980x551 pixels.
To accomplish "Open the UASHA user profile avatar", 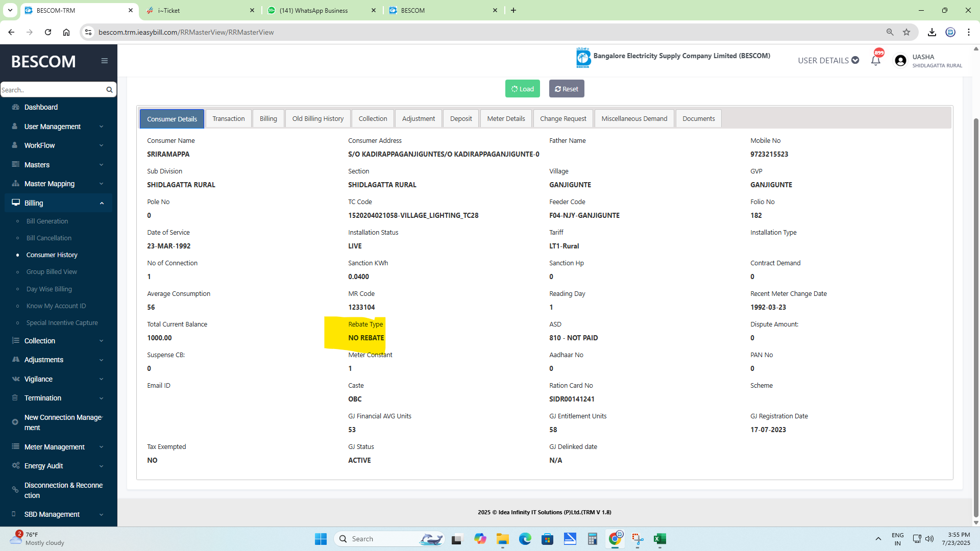I will (x=900, y=61).
